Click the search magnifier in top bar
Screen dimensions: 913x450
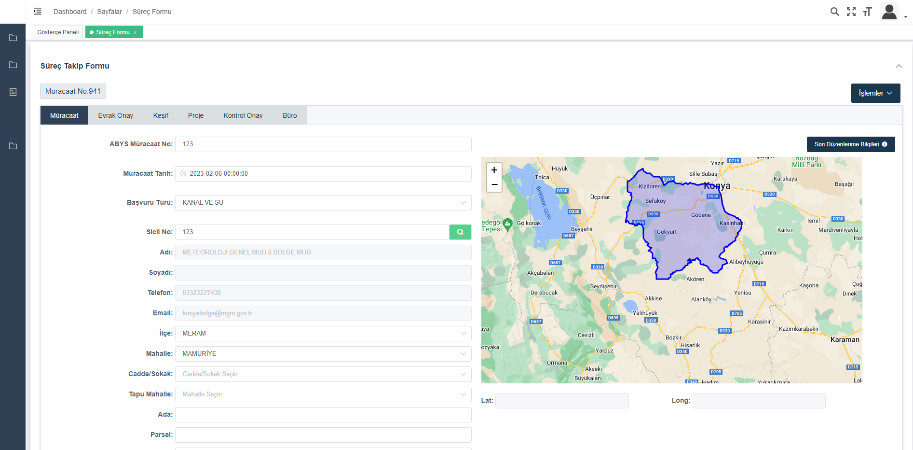pos(835,12)
